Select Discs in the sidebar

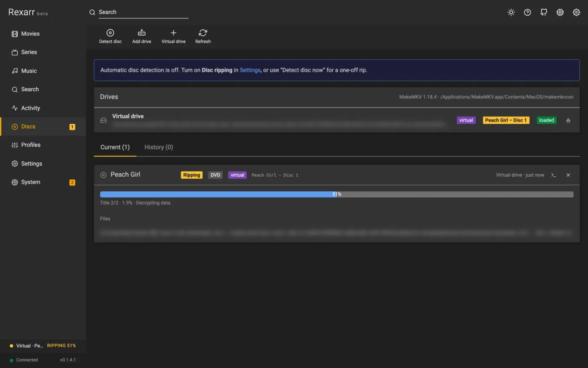pos(43,127)
